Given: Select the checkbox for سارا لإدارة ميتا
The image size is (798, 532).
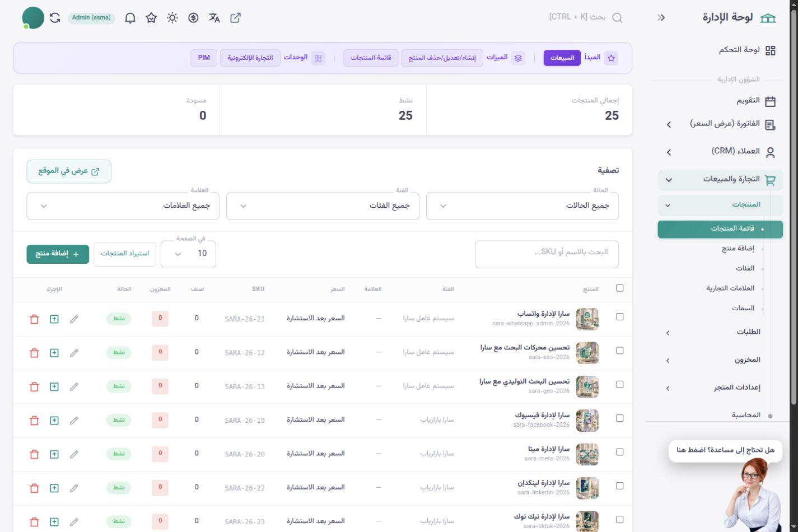Looking at the screenshot, I should pos(619,452).
